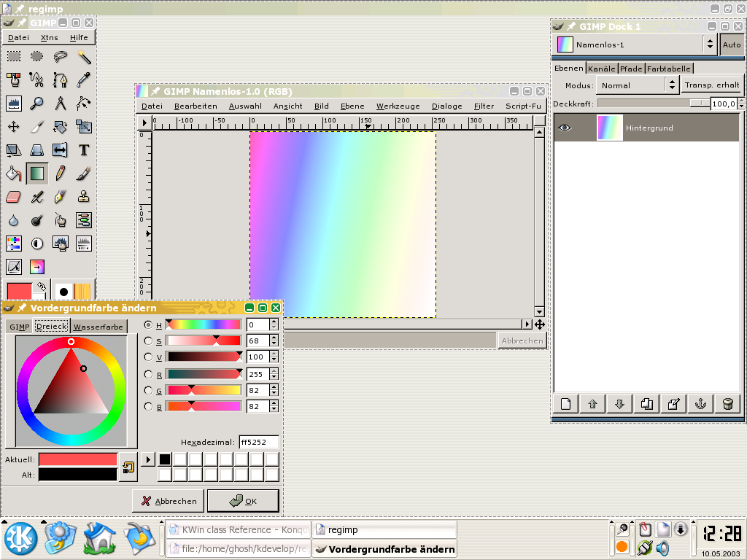Select the Pencil tool
Image resolution: width=747 pixels, height=560 pixels.
tap(60, 174)
